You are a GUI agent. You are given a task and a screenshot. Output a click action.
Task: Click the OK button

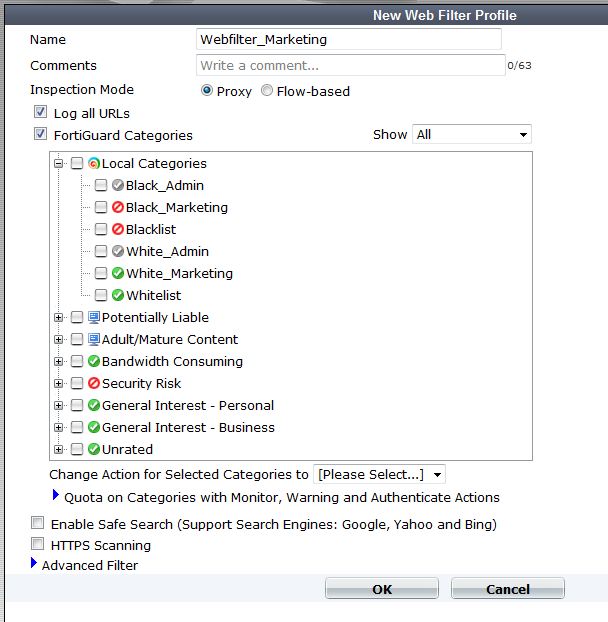tap(382, 589)
